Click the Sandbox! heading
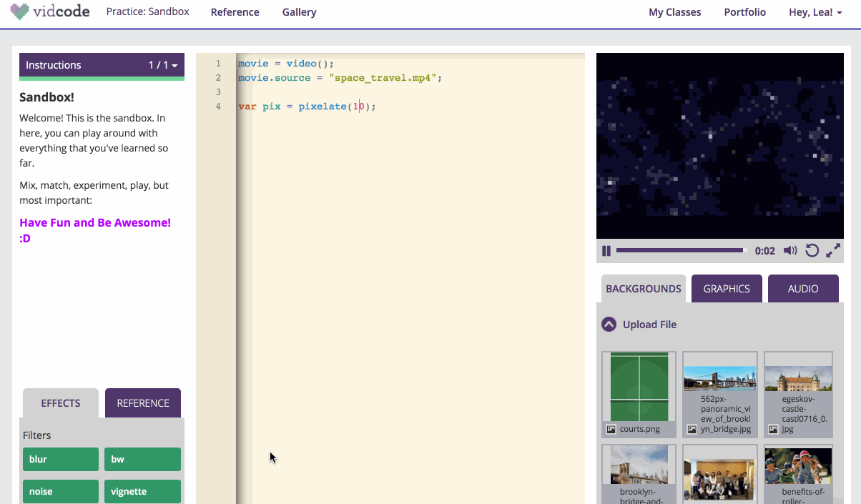The image size is (861, 504). [x=46, y=97]
